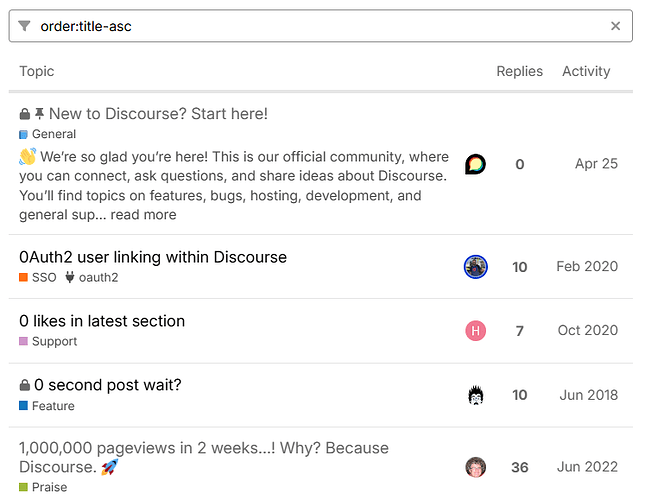The image size is (645, 500).
Task: Click the blue Feature category square
Action: [x=23, y=406]
